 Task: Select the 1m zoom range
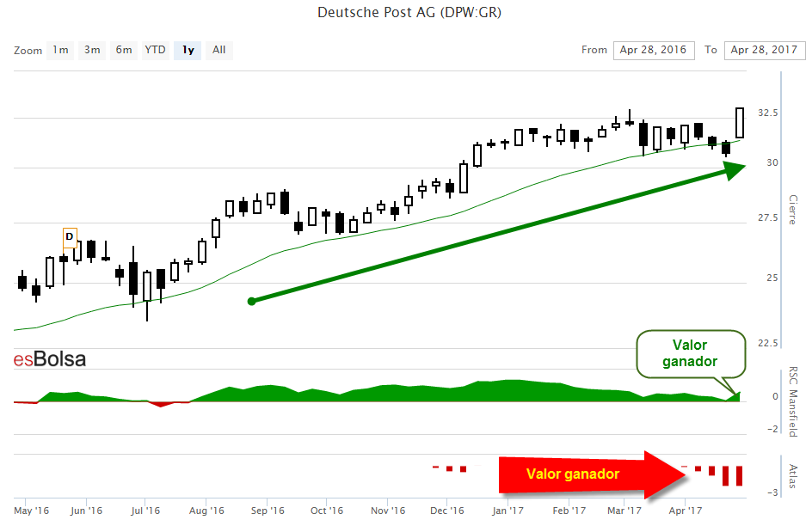(60, 50)
